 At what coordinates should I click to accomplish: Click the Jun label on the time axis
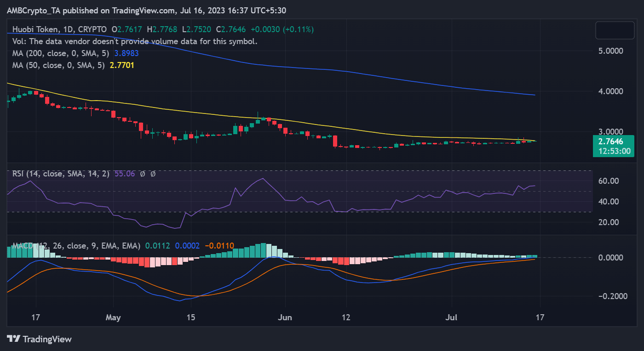285,317
